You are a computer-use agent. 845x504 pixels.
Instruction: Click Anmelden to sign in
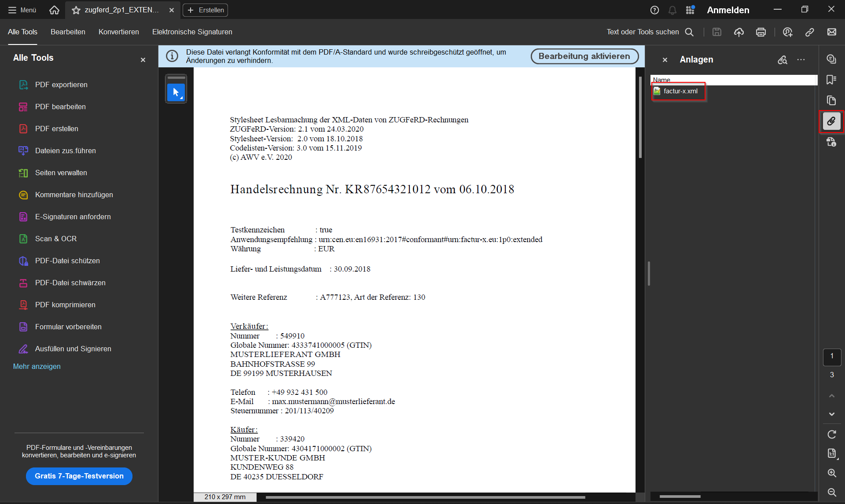[728, 10]
